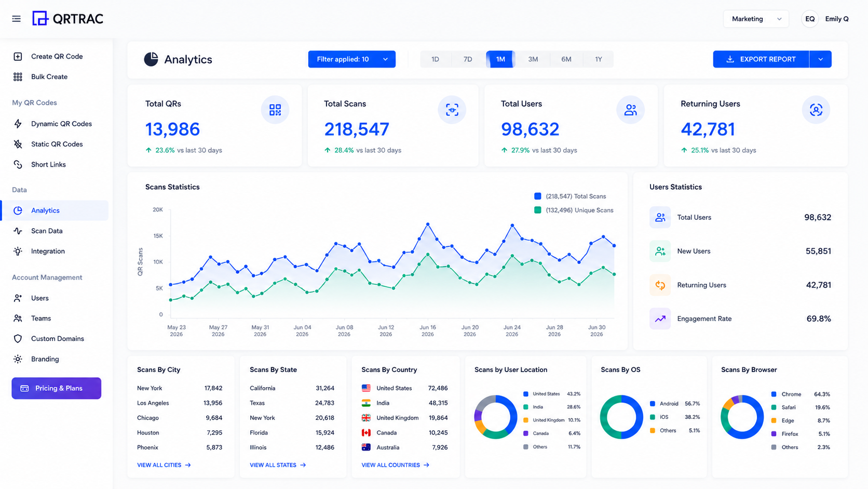Click the Engagement Rate trend icon
868x489 pixels.
click(x=660, y=319)
